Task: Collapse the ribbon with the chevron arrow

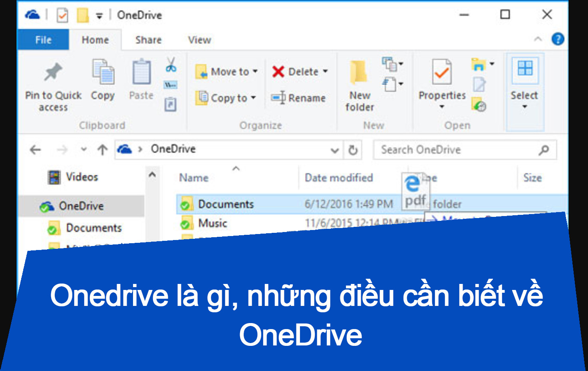Action: (x=538, y=39)
